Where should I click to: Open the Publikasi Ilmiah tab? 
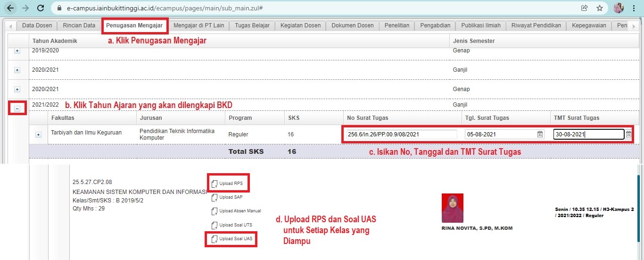(x=481, y=25)
